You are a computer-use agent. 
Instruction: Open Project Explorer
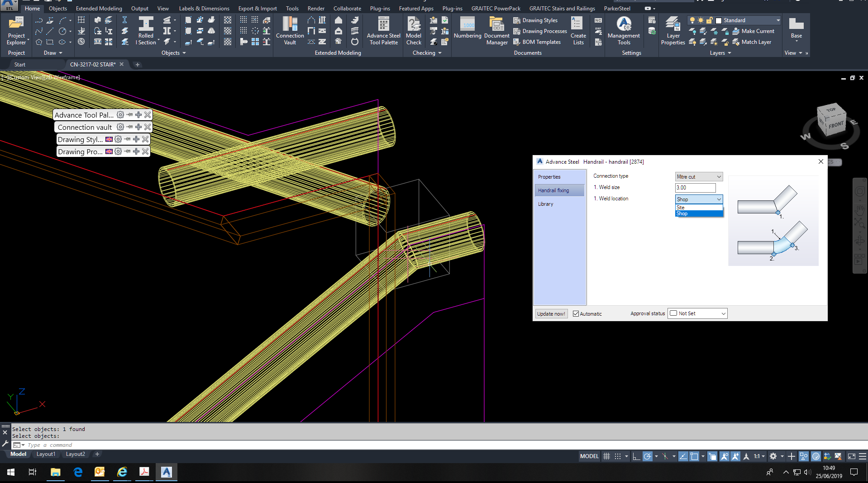16,30
